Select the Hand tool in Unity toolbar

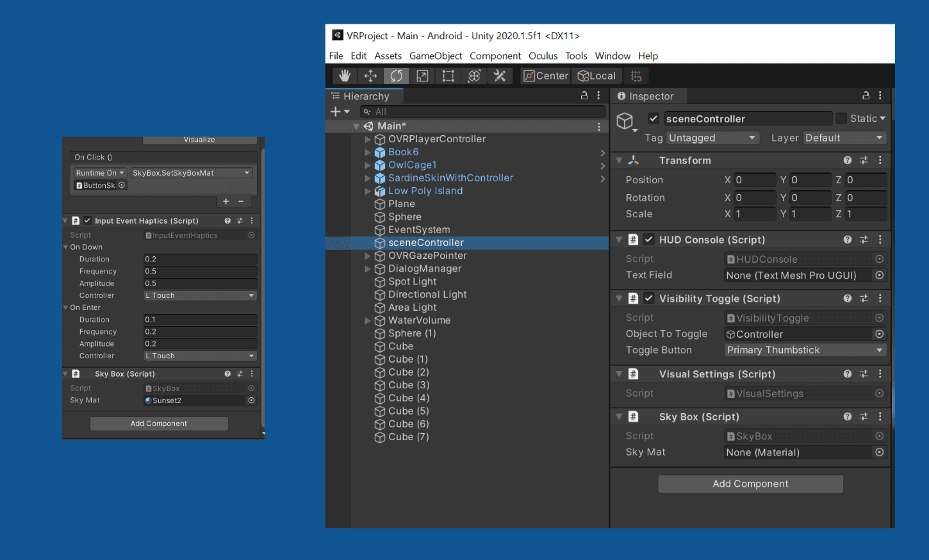pyautogui.click(x=345, y=76)
